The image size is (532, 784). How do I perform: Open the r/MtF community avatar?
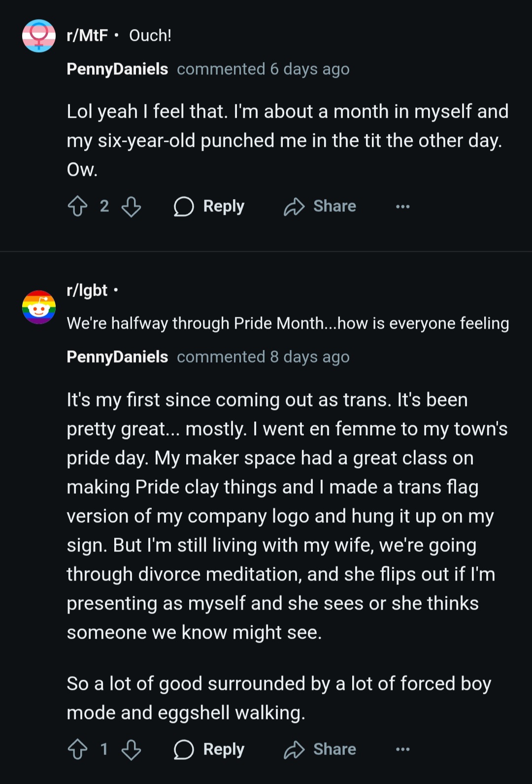(39, 35)
